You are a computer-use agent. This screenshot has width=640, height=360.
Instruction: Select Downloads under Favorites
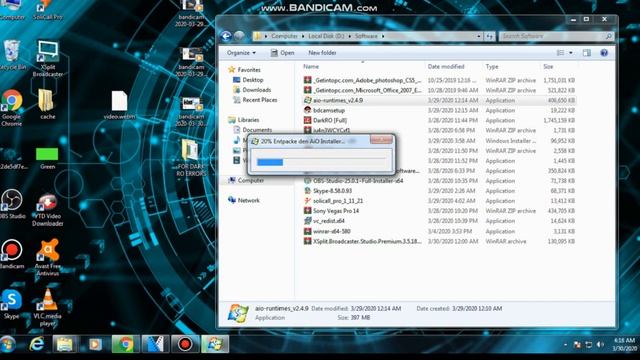252,90
